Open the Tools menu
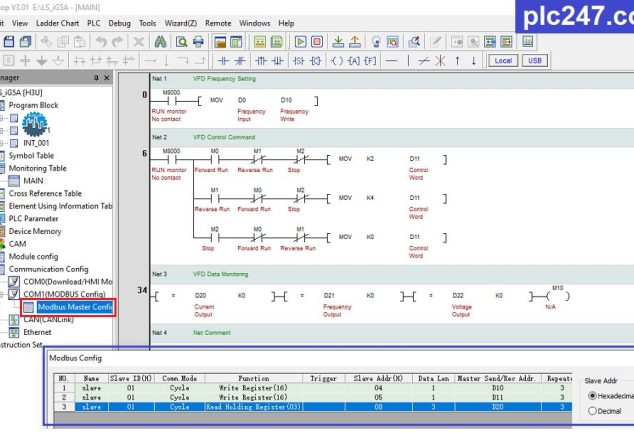Screen dimensions: 634x433 point(147,23)
